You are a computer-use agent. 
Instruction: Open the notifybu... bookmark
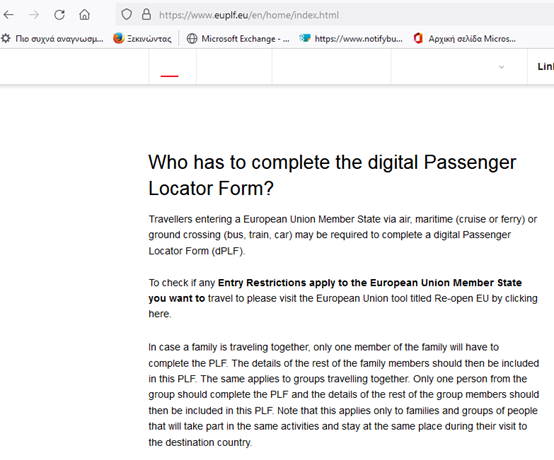tap(351, 39)
